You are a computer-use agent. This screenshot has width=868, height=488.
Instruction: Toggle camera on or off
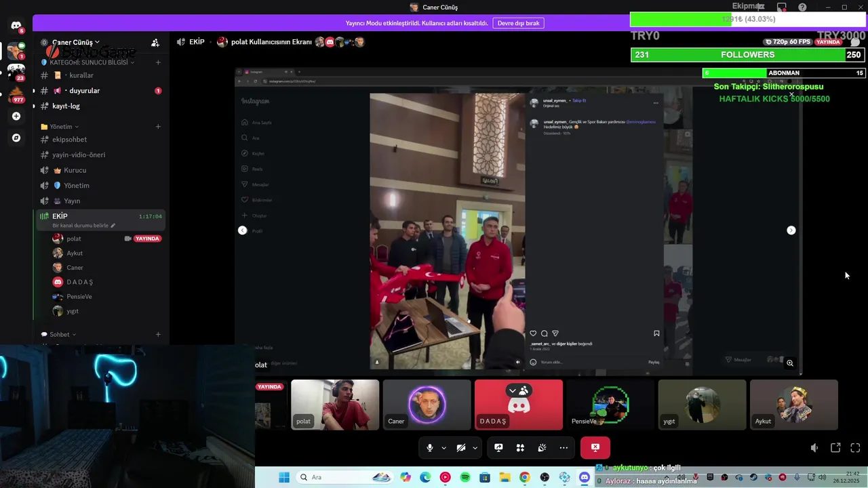pyautogui.click(x=460, y=447)
